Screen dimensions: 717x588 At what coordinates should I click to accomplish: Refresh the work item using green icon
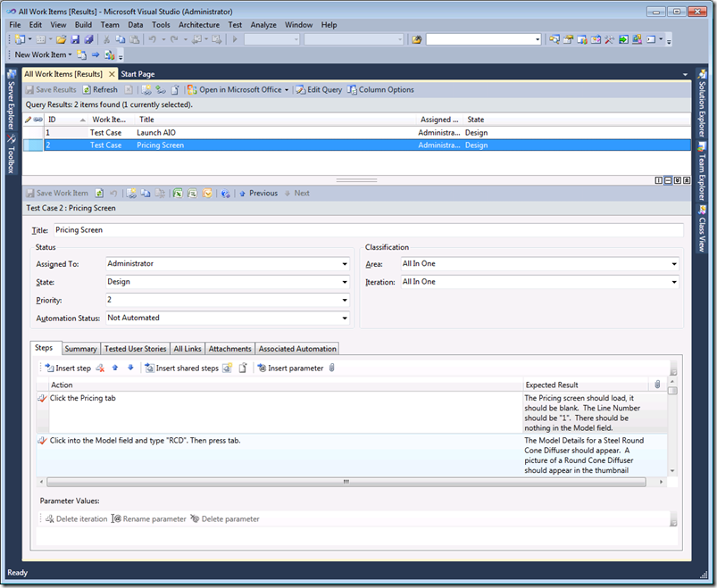(99, 194)
